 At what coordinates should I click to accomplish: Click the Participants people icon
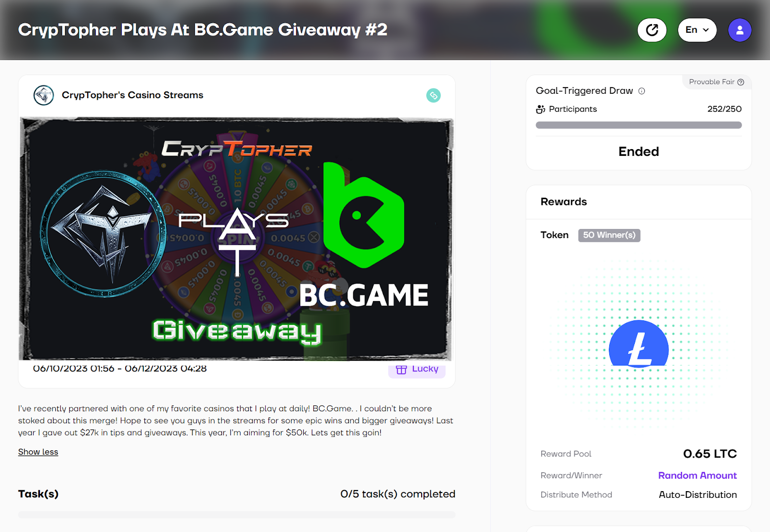[540, 109]
